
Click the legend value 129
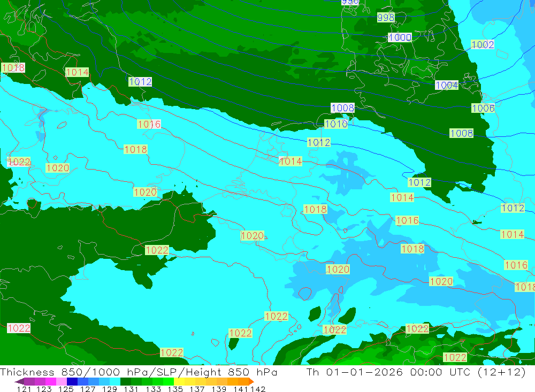(110, 389)
